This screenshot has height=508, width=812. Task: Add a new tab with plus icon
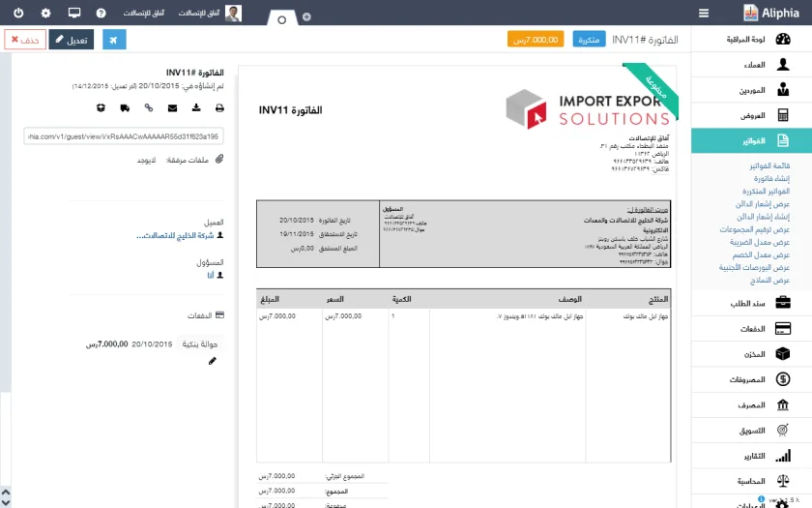point(306,17)
